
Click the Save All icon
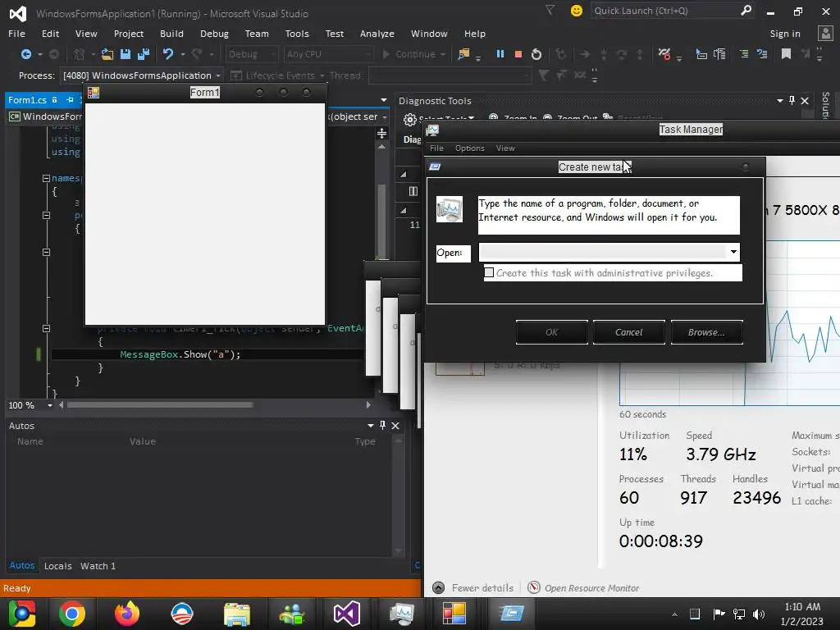[x=144, y=54]
